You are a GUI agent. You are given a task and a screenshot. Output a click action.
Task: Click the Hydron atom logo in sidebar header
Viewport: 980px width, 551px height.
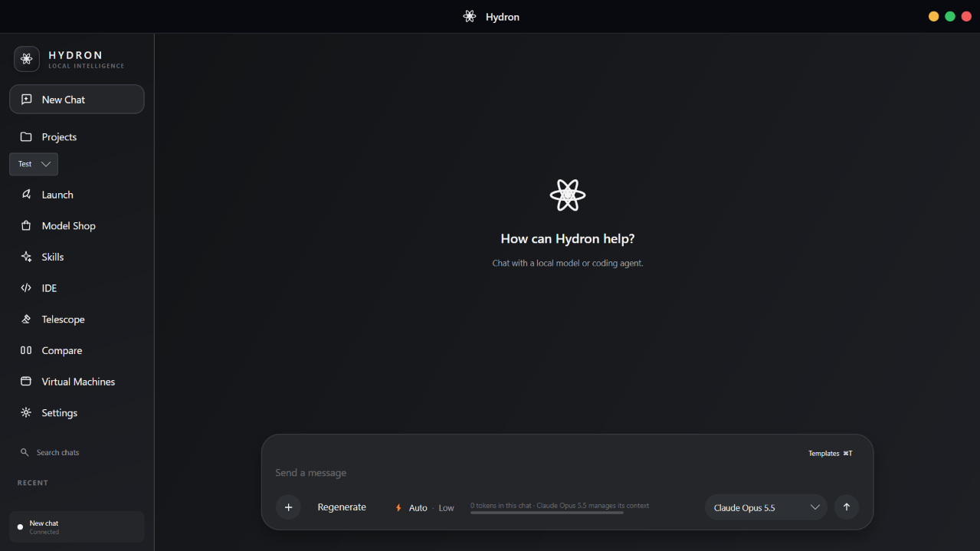click(27, 59)
